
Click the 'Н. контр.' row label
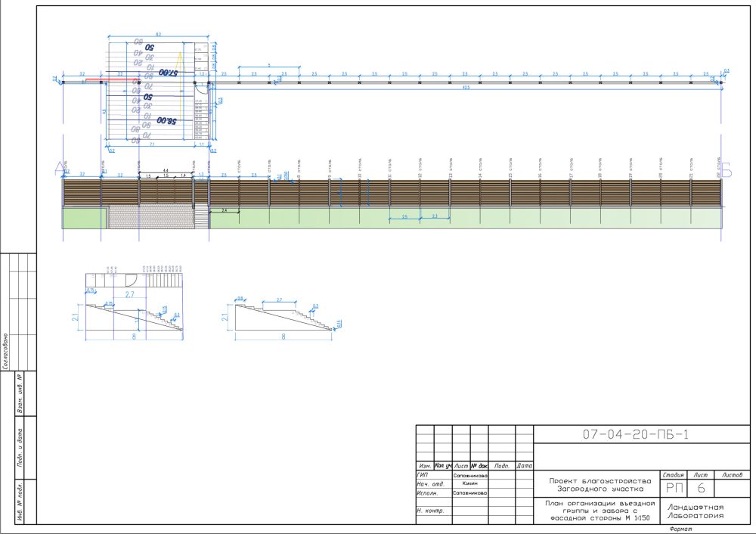click(x=429, y=511)
